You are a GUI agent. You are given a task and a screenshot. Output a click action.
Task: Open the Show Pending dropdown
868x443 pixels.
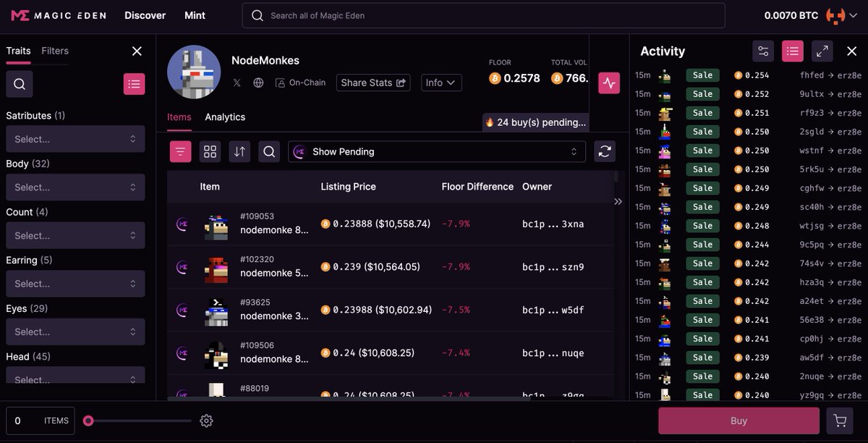437,151
